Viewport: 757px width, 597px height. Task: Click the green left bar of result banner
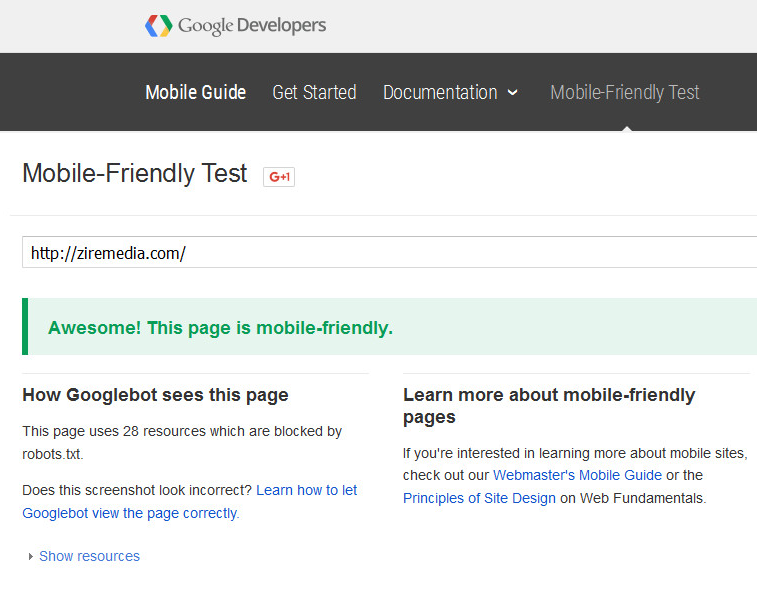(x=25, y=327)
